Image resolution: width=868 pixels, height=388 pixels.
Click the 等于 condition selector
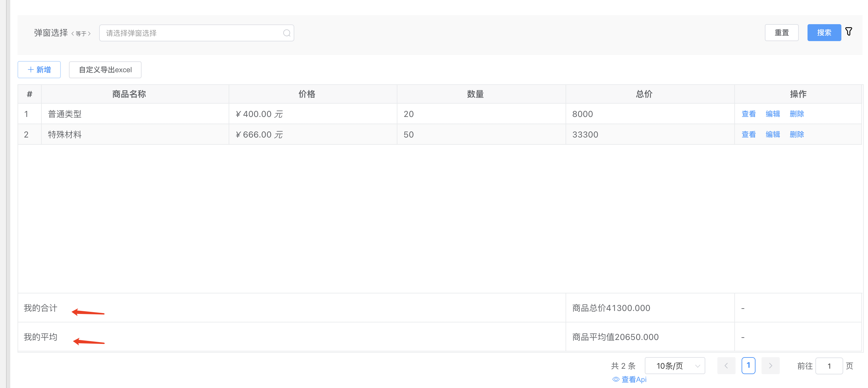tap(81, 33)
